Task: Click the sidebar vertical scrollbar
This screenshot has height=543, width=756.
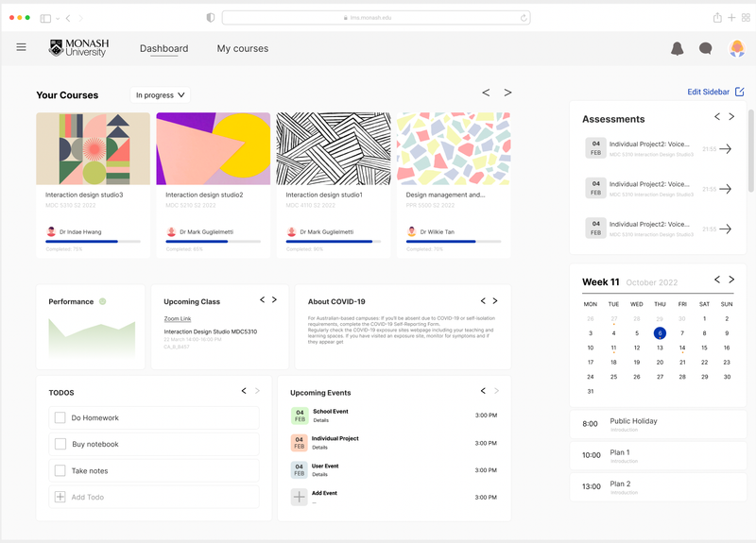Action: coord(750,150)
